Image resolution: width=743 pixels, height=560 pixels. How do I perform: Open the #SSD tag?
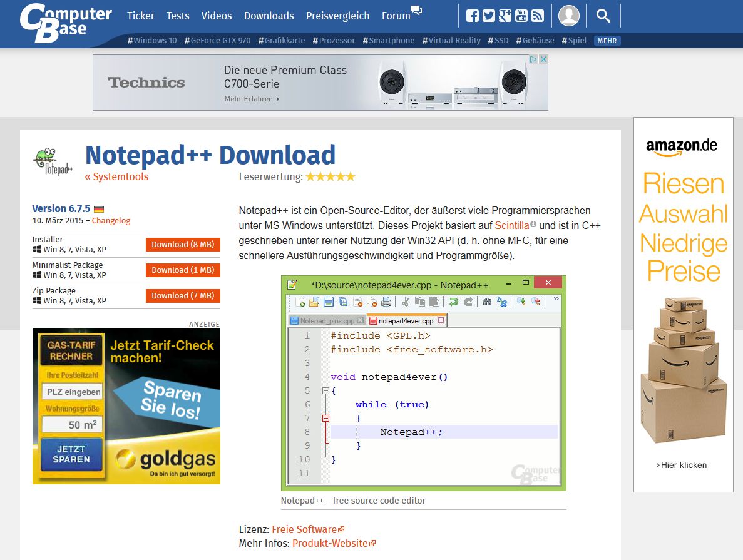[x=498, y=41]
